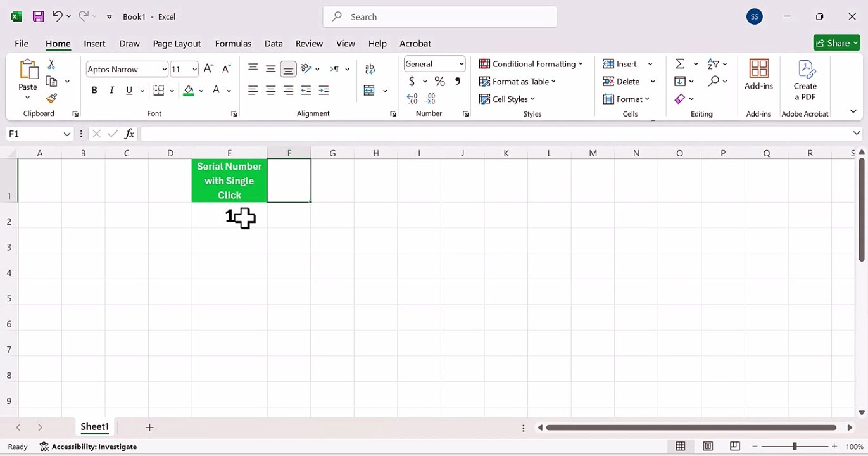Click the Merge and Center icon
The width and height of the screenshot is (868, 456).
(369, 91)
